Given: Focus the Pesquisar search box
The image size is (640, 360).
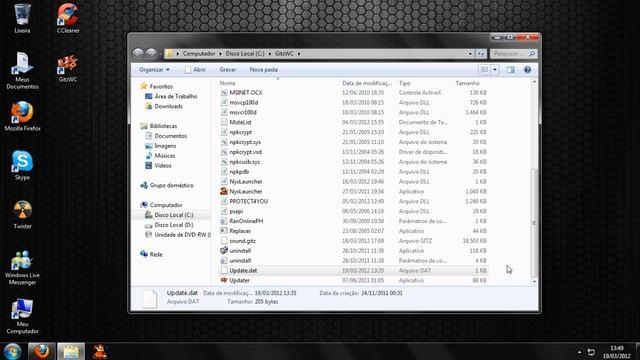Looking at the screenshot, I should click(513, 54).
